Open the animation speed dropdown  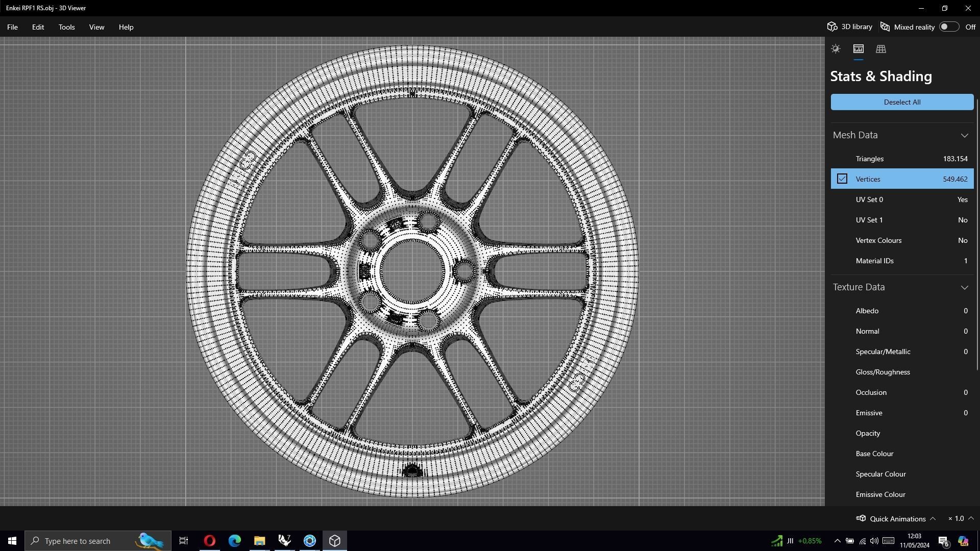tap(961, 519)
